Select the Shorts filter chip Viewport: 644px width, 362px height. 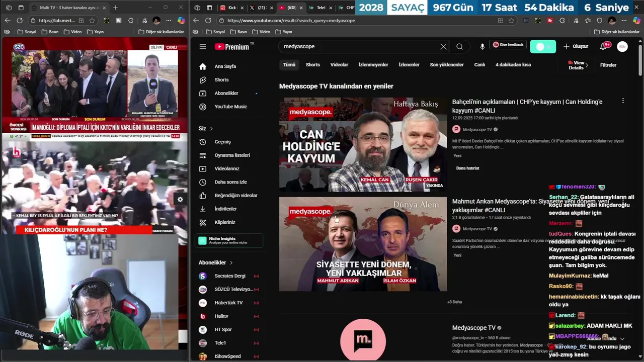tap(312, 65)
